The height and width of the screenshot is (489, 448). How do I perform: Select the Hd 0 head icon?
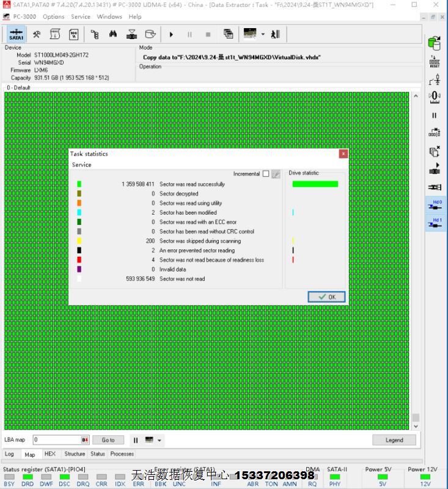pyautogui.click(x=436, y=205)
